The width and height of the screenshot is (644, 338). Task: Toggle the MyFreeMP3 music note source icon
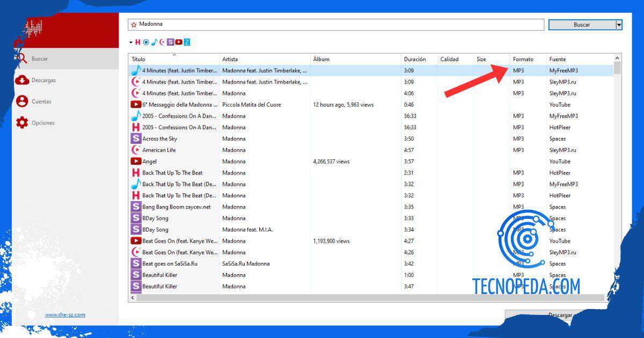[154, 42]
